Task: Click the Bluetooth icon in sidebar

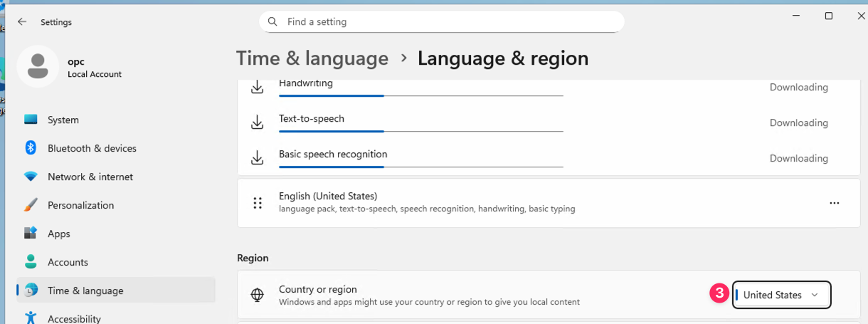Action: (31, 148)
